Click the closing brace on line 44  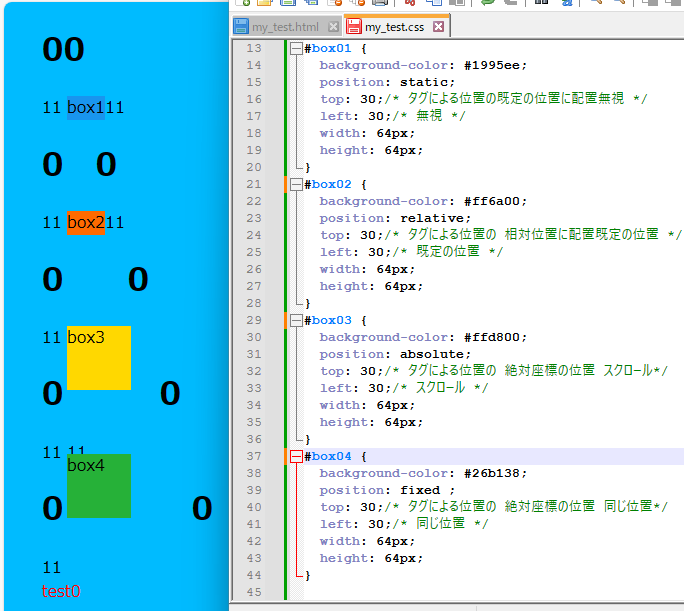pos(308,576)
